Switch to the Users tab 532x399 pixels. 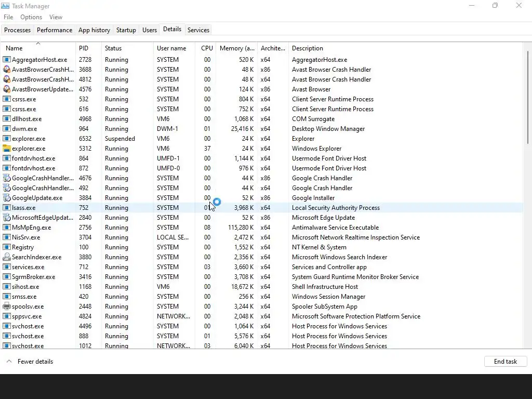(x=150, y=30)
